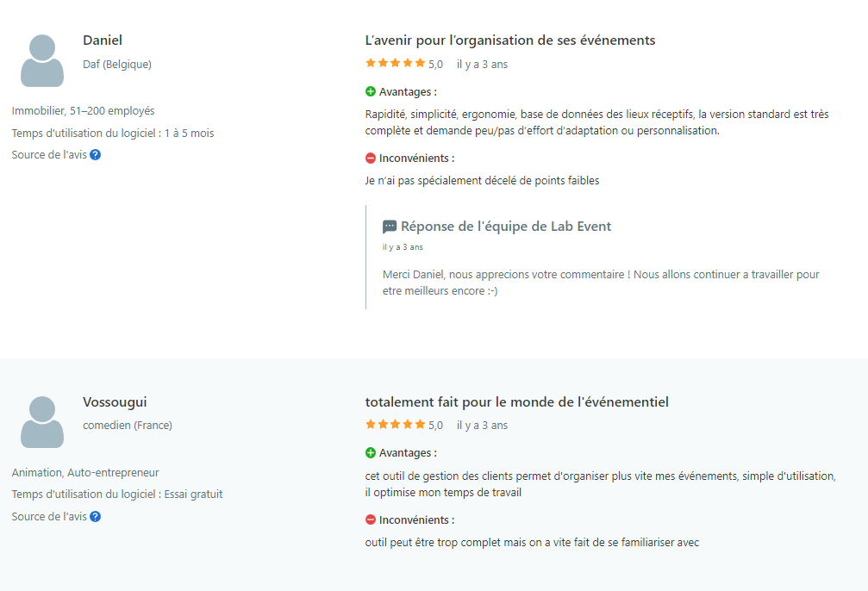Click red minus icon in Vossougui's Inconvénients
Screen dimensions: 868x591
pos(371,519)
